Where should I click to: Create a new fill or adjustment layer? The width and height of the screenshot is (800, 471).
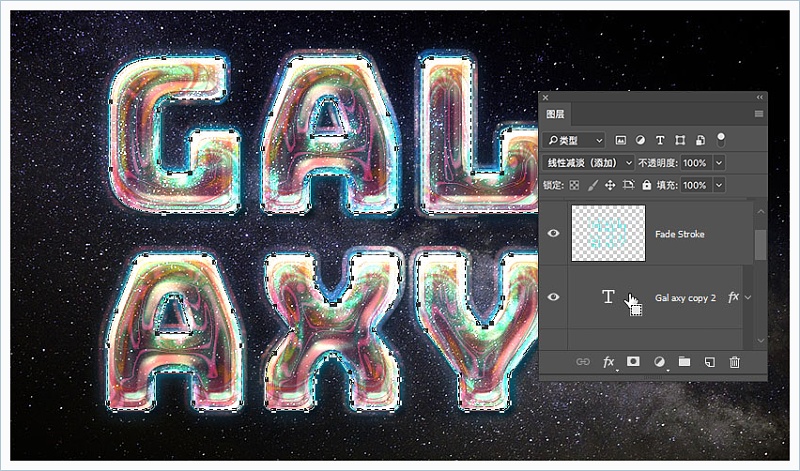[x=659, y=362]
